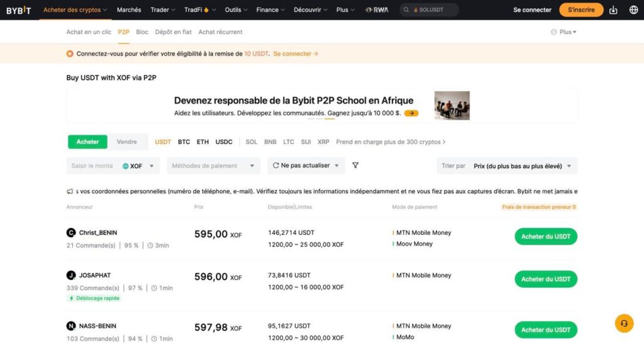Open the language globe icon
The width and height of the screenshot is (644, 343).
633,10
